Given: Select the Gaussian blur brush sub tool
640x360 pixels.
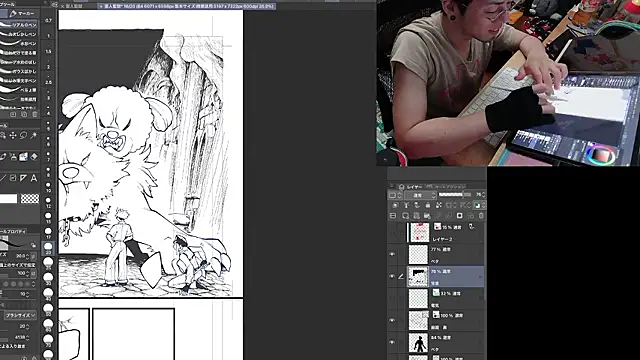Looking at the screenshot, I should pos(19,71).
